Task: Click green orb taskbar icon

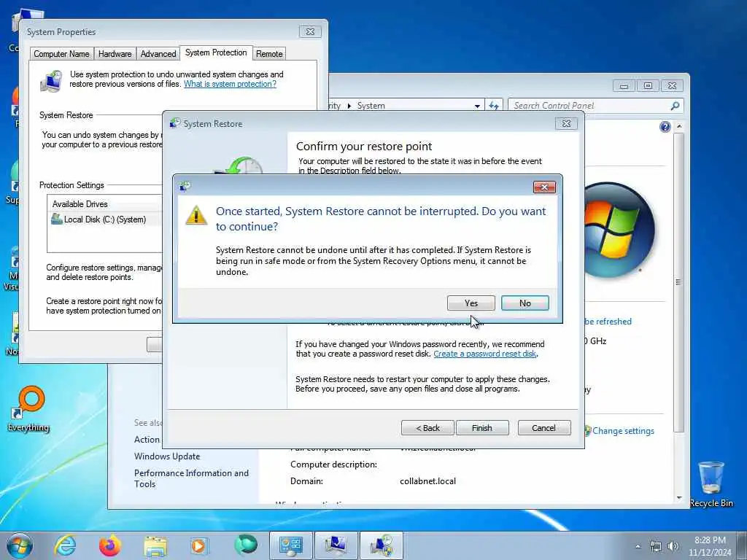Action: 246,545
